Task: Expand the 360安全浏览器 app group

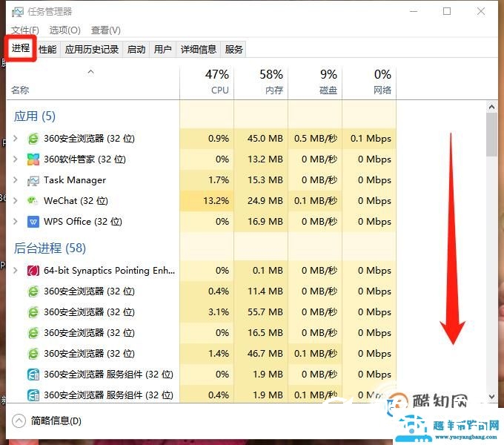Action: 15,139
